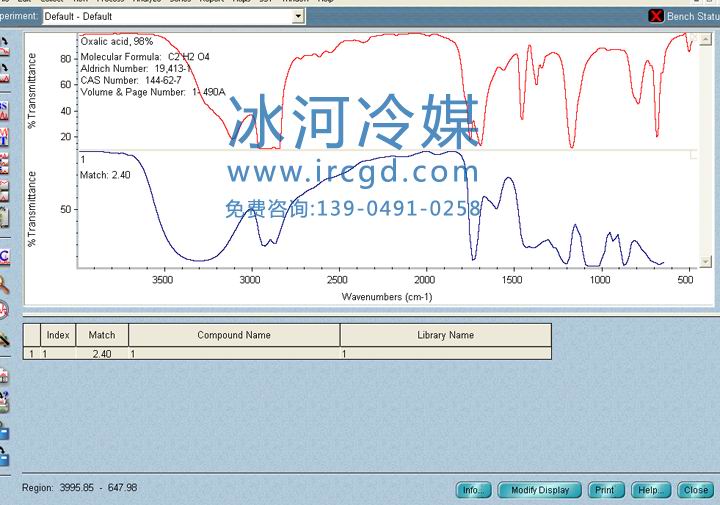Click the Oxalic acid, 98% title text

point(117,41)
